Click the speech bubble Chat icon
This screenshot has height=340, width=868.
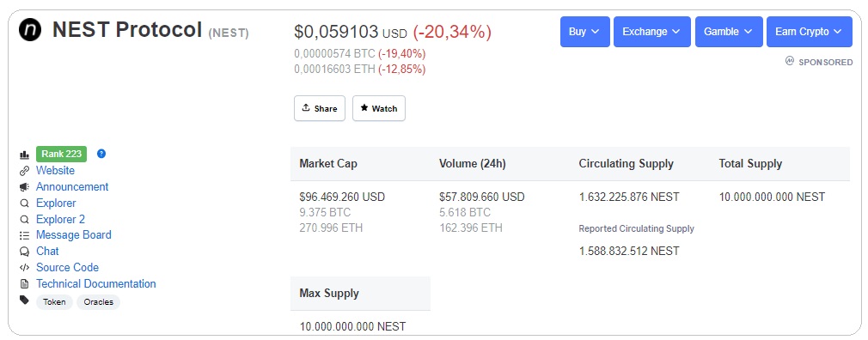tap(24, 252)
